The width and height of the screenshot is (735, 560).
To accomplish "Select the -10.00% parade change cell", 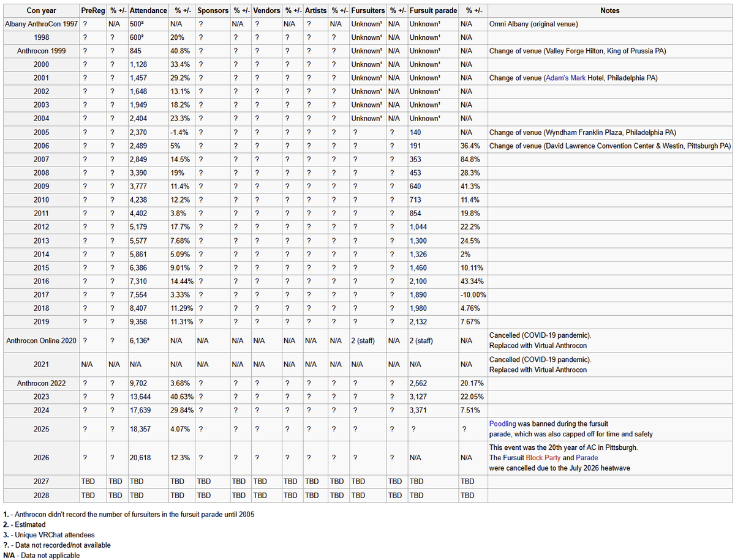I will pyautogui.click(x=473, y=294).
